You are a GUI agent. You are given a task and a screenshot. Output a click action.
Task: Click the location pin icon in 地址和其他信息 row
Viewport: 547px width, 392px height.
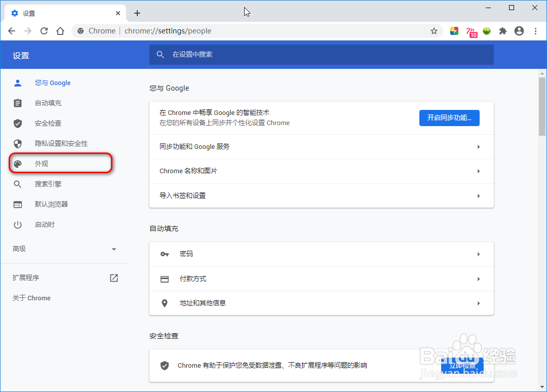tap(165, 303)
